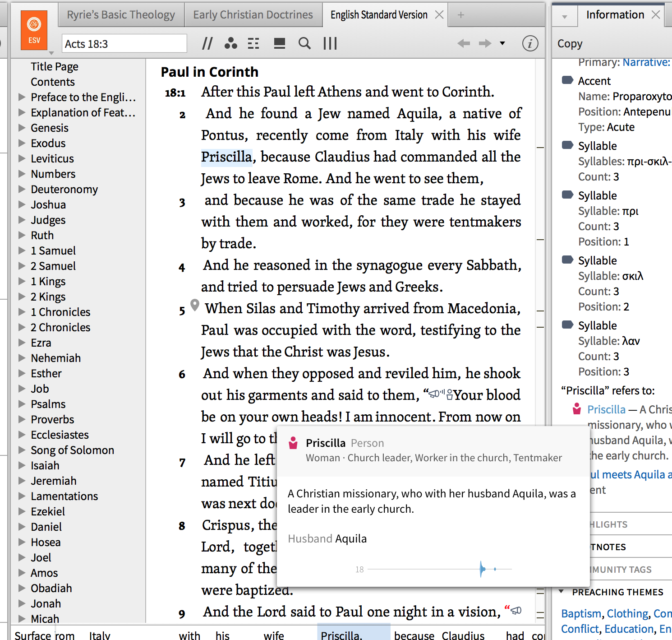Close the Information panel tab
The image size is (672, 640).
[656, 15]
